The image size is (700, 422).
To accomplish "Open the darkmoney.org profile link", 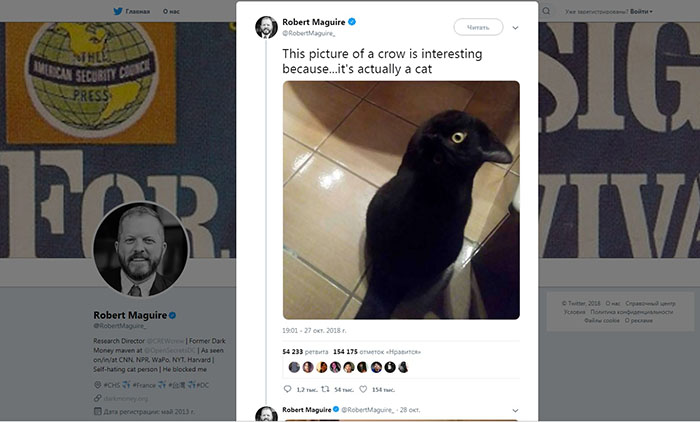I will [125, 398].
